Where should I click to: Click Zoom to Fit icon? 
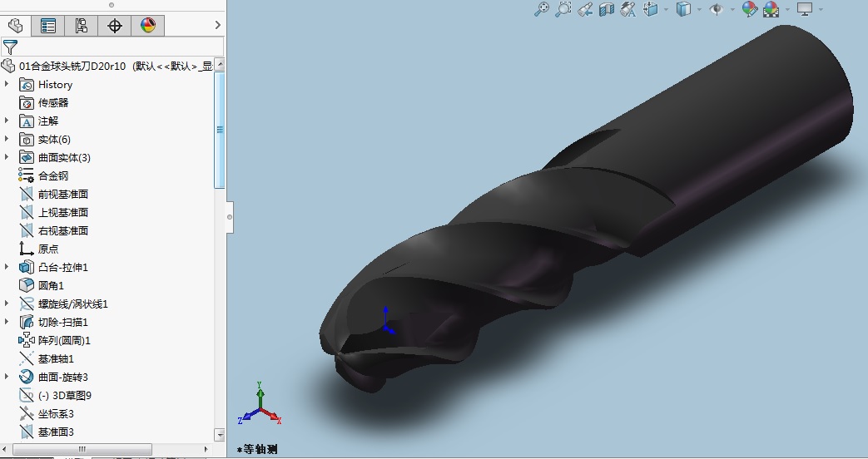pos(542,9)
